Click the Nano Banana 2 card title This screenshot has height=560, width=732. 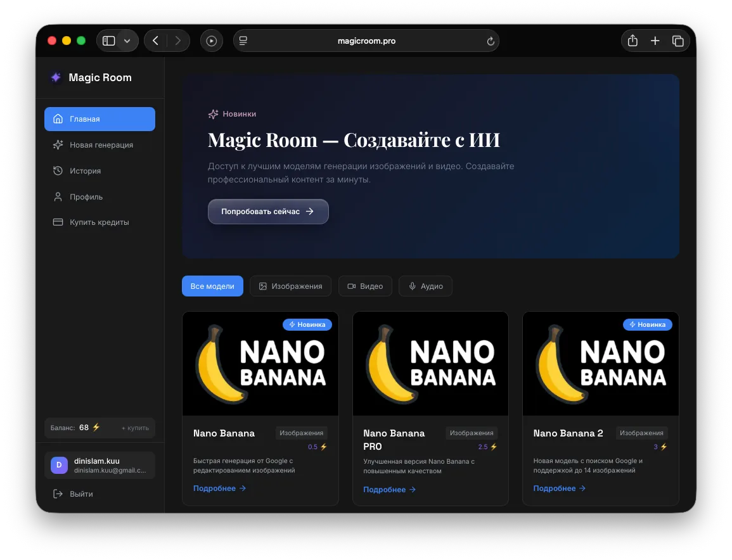pos(568,433)
